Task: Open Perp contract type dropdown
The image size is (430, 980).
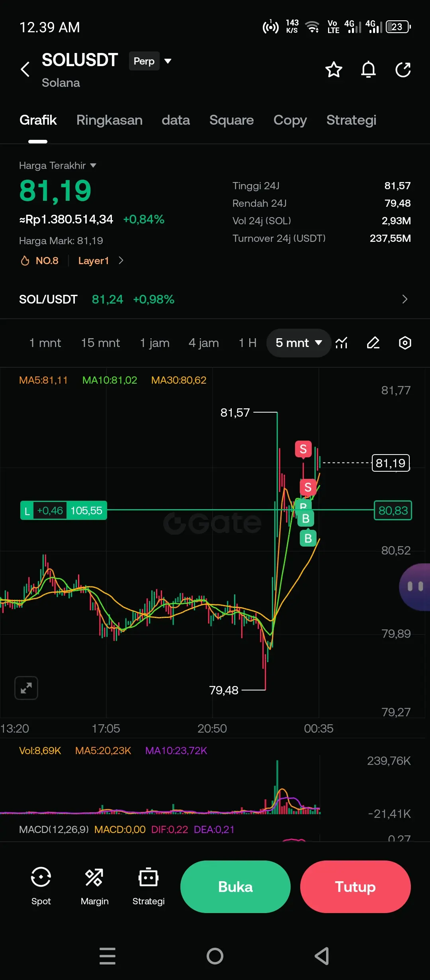Action: [x=150, y=61]
